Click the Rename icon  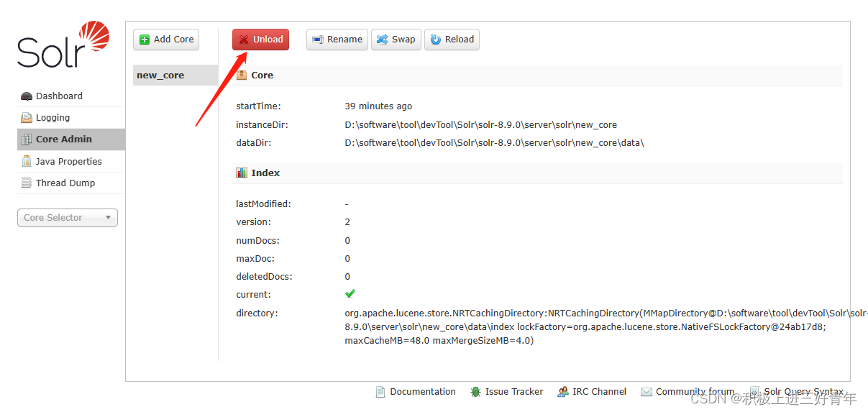coord(318,40)
